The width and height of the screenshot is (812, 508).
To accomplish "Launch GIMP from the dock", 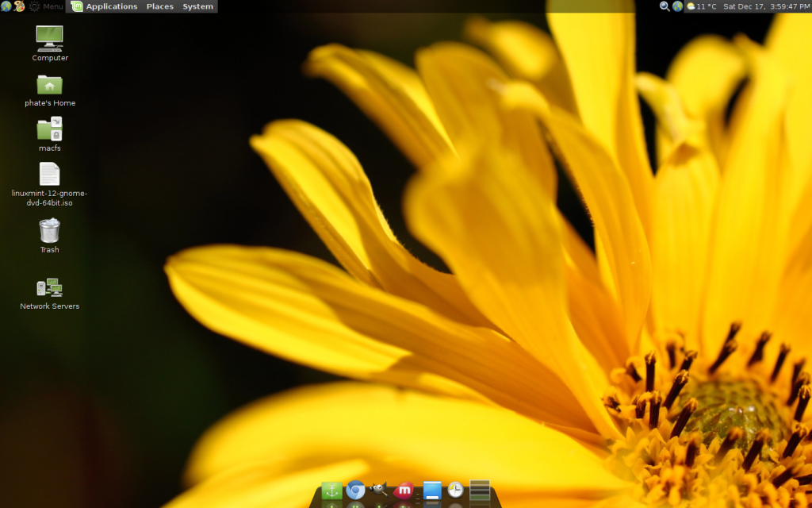I will point(378,489).
